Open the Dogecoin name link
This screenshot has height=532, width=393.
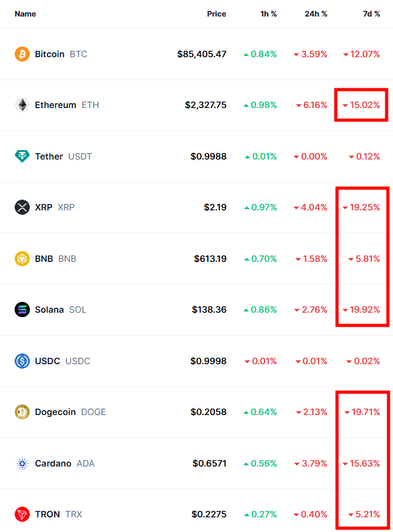55,412
